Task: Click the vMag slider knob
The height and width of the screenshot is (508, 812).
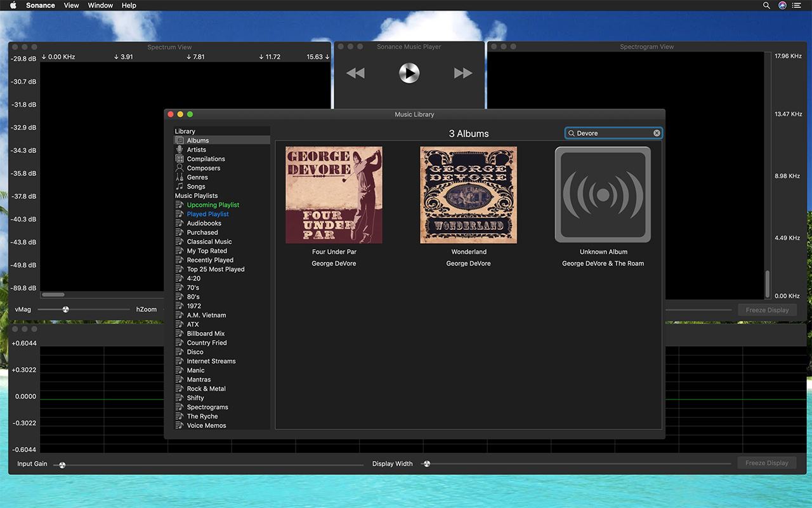Action: [x=65, y=309]
